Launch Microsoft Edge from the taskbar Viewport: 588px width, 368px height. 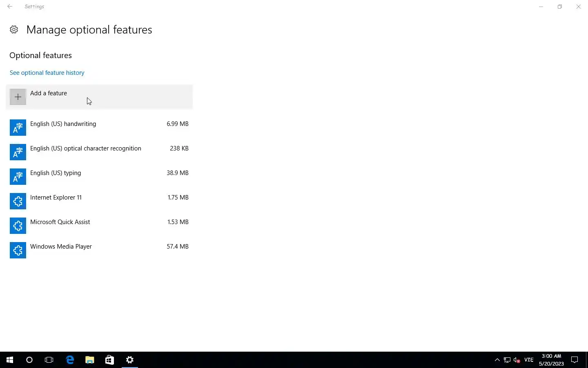click(70, 360)
